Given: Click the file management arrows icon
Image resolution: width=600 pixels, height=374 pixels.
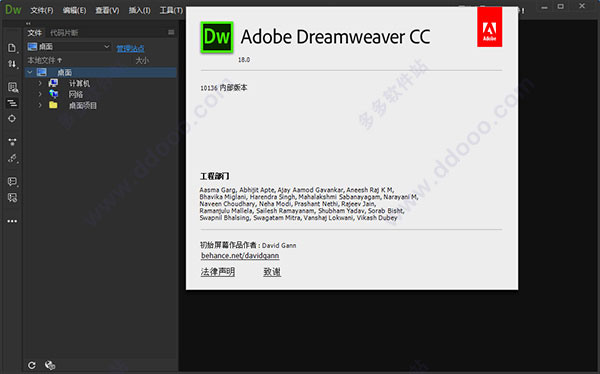Looking at the screenshot, I should pos(12,64).
